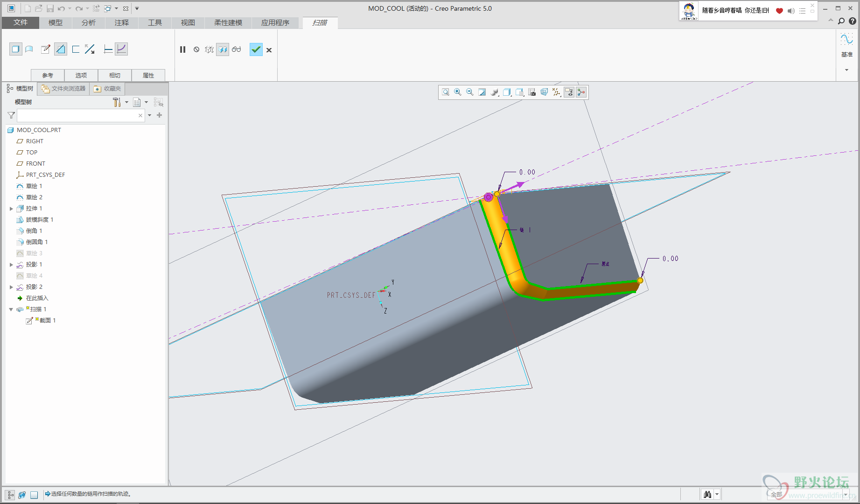Viewport: 860px width, 504px height.
Task: Open the 选项 panel tab
Action: click(x=81, y=75)
